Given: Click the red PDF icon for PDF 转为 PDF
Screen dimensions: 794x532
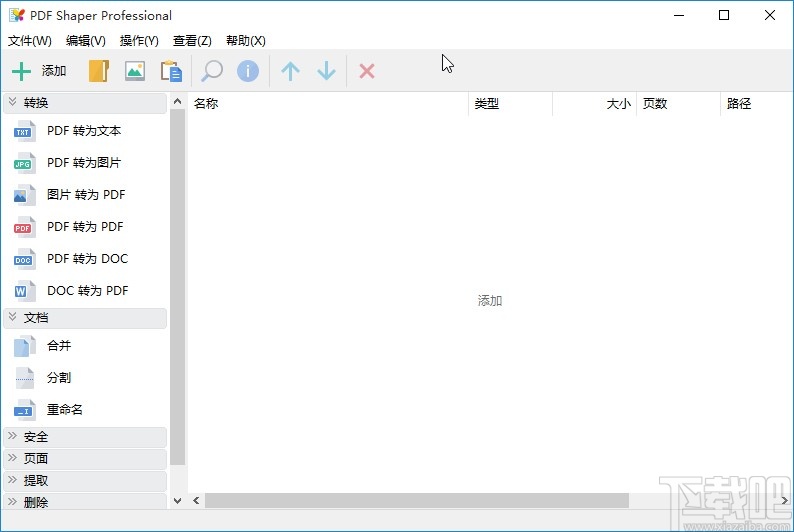Looking at the screenshot, I should [24, 227].
